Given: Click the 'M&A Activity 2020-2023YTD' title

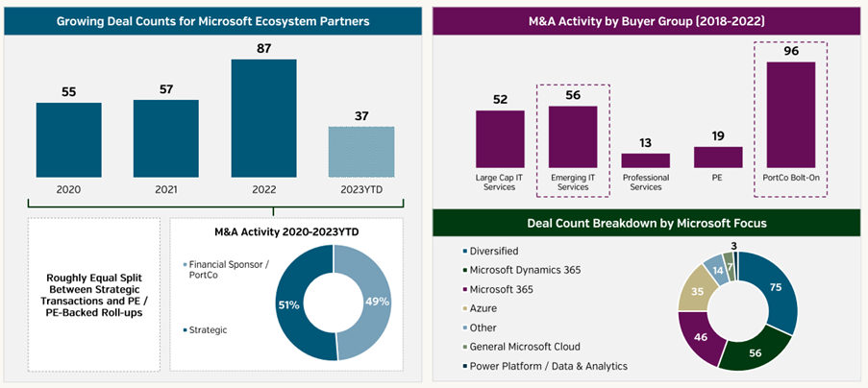Looking at the screenshot, I should pyautogui.click(x=286, y=231).
